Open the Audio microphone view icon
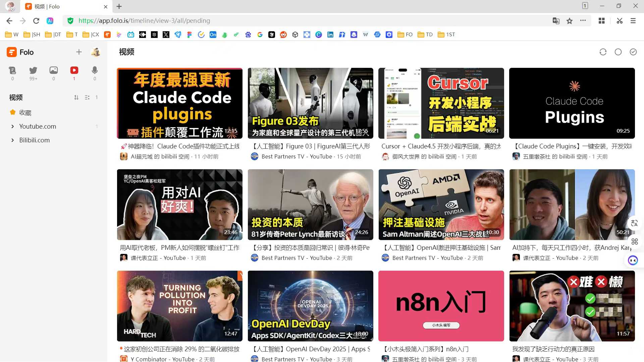The image size is (644, 362). 95,70
